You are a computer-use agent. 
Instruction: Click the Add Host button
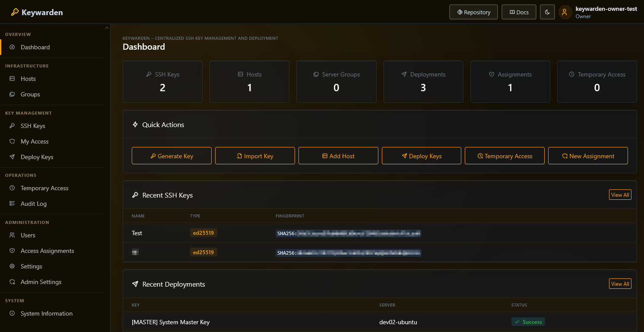click(x=338, y=156)
